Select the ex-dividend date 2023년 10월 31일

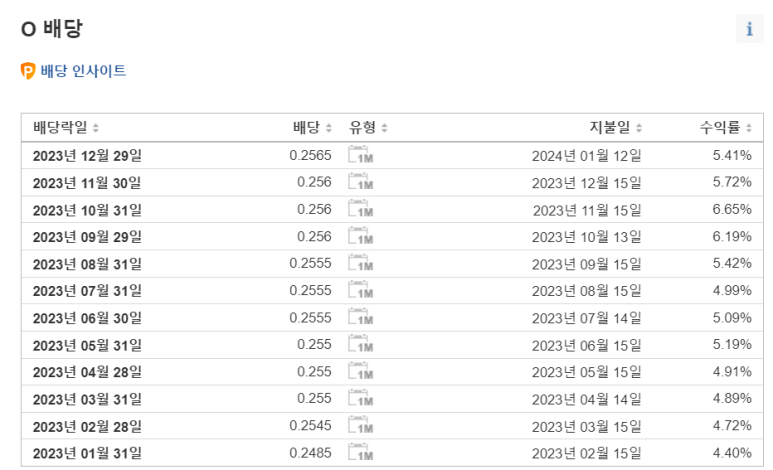pyautogui.click(x=87, y=210)
